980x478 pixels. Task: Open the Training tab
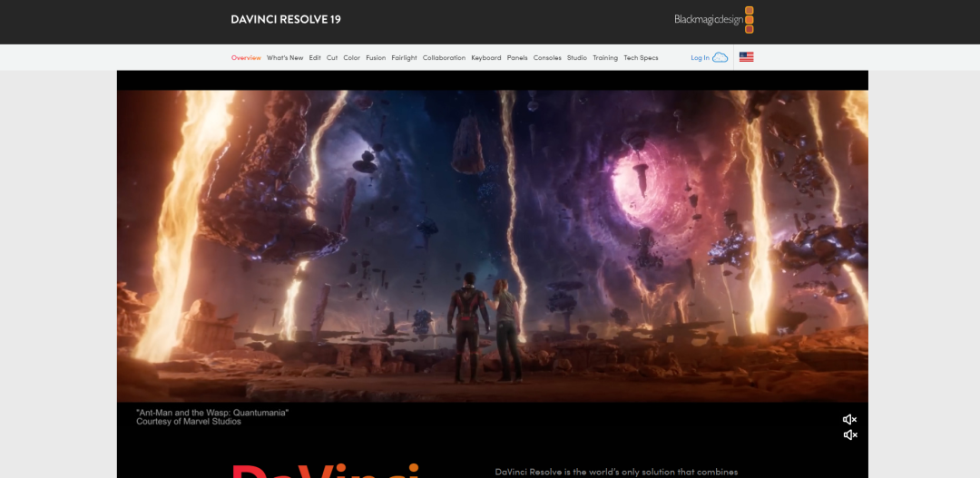(x=605, y=57)
